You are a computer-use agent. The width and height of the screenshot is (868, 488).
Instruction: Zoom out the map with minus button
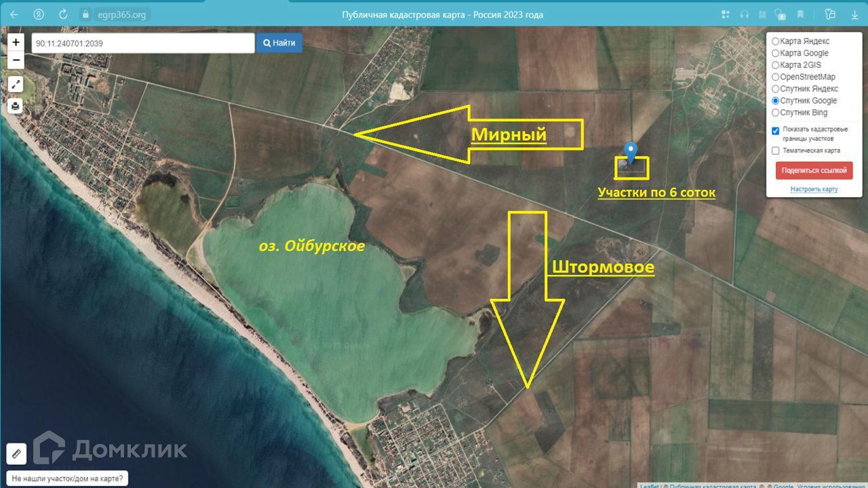click(x=16, y=60)
